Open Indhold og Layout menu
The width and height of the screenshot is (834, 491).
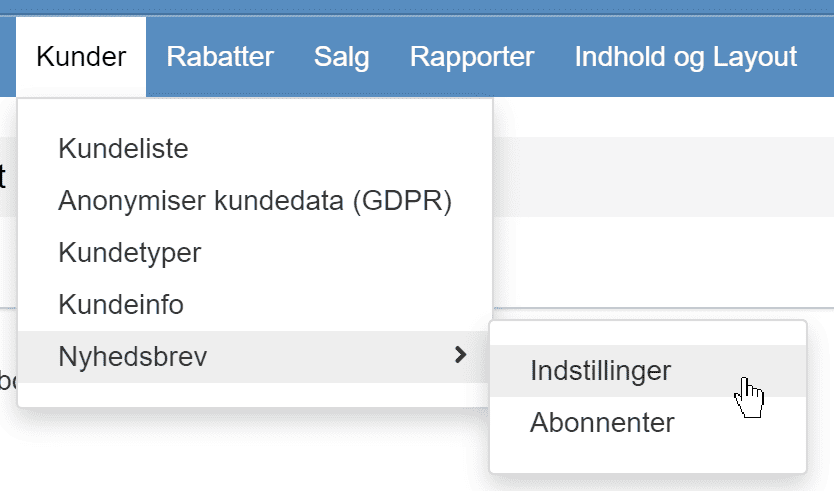[x=686, y=57]
